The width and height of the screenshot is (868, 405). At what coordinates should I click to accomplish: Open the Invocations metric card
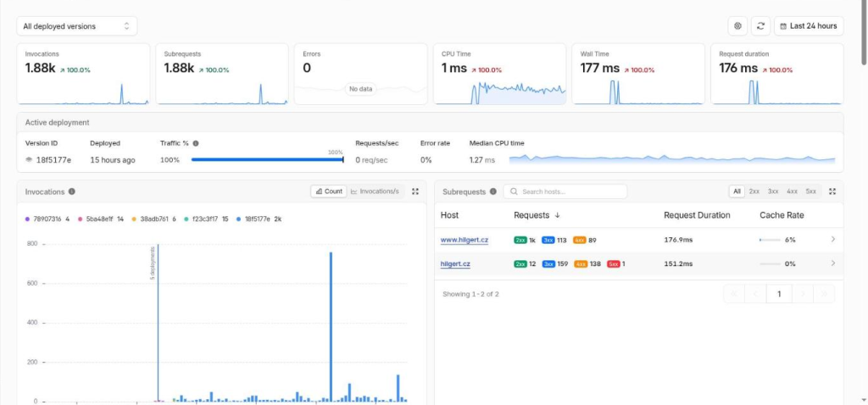(84, 74)
